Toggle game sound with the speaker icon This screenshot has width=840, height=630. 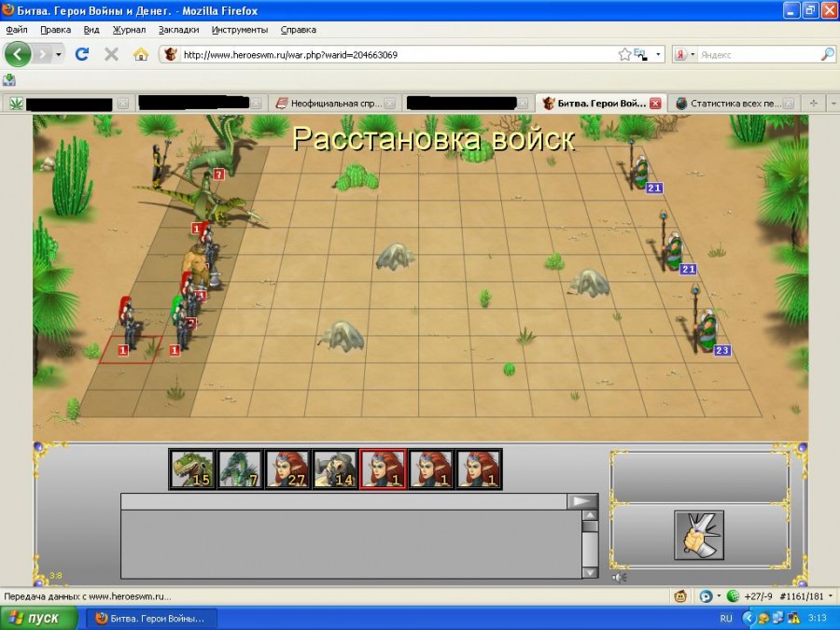point(620,578)
